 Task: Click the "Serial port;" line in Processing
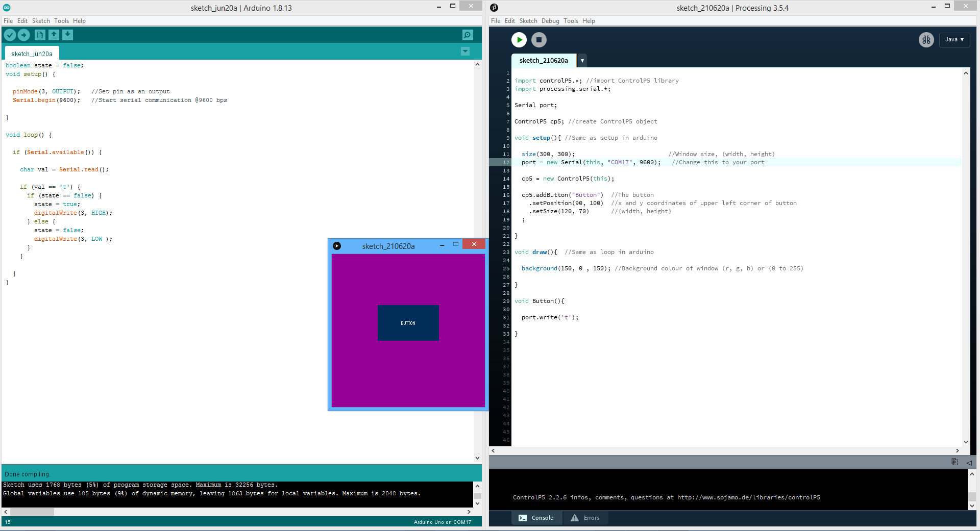point(536,105)
